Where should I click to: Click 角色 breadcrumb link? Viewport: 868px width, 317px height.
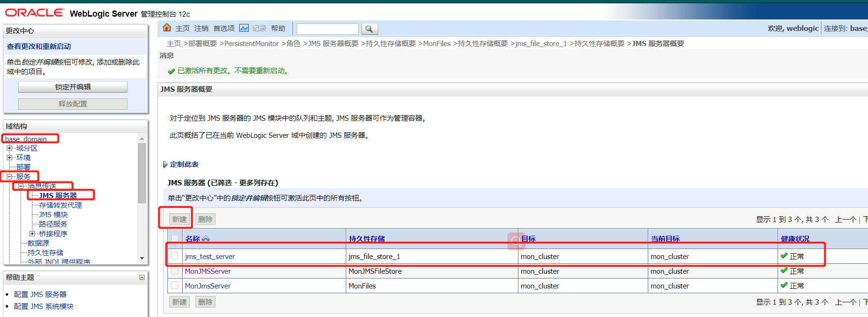coord(293,43)
